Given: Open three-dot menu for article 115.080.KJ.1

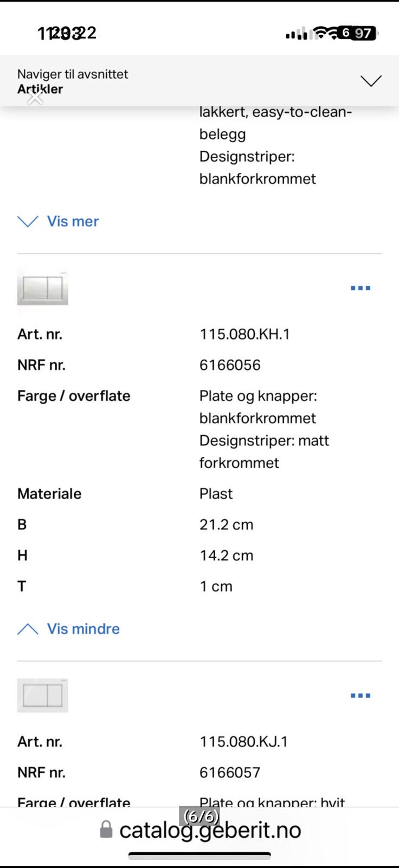Looking at the screenshot, I should [x=361, y=695].
